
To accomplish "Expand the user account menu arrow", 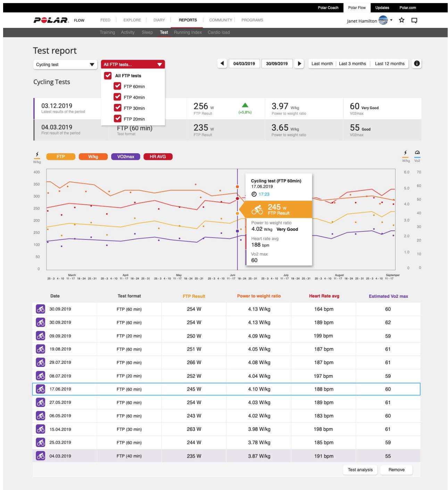I will point(391,20).
